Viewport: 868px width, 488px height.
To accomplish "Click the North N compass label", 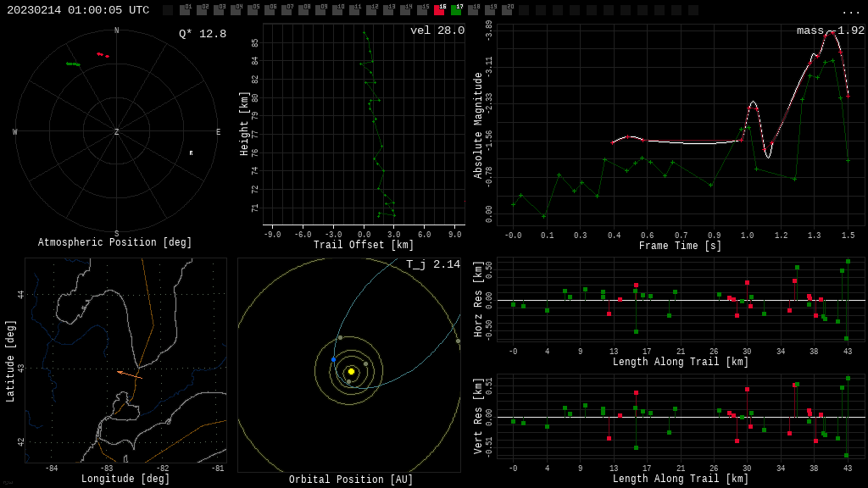I will 117,31.
